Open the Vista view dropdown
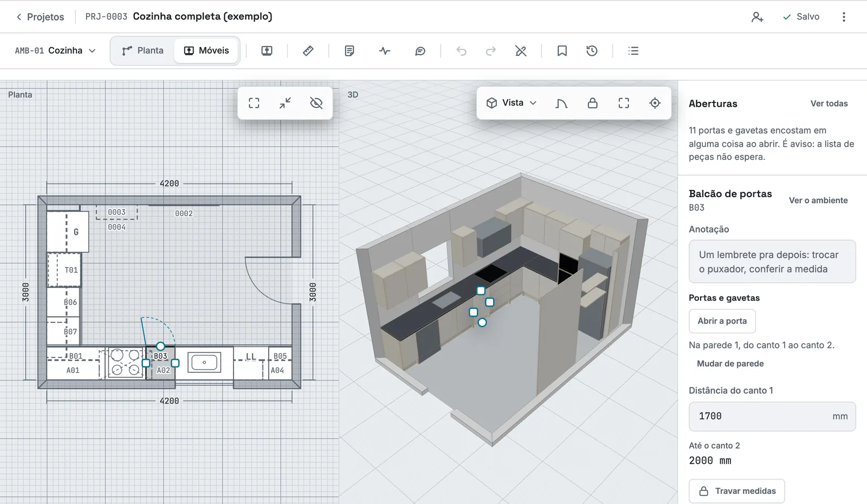Image resolution: width=867 pixels, height=504 pixels. point(511,103)
